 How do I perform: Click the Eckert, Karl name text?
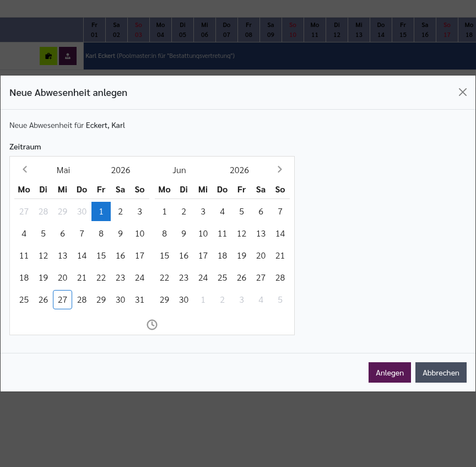(x=105, y=125)
